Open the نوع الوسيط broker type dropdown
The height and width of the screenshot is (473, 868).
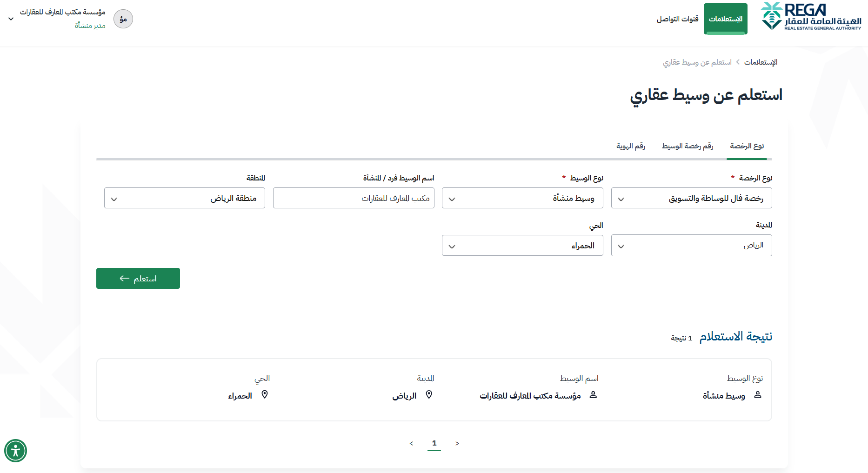tap(522, 198)
